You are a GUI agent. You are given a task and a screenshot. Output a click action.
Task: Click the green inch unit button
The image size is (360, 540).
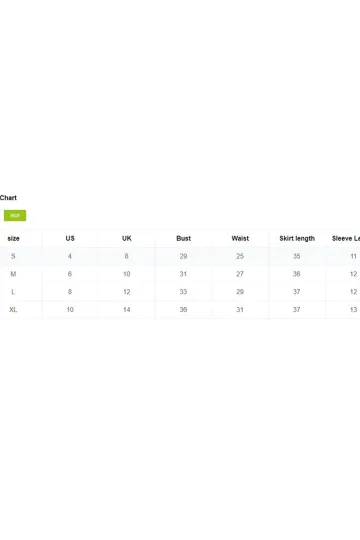point(15,215)
